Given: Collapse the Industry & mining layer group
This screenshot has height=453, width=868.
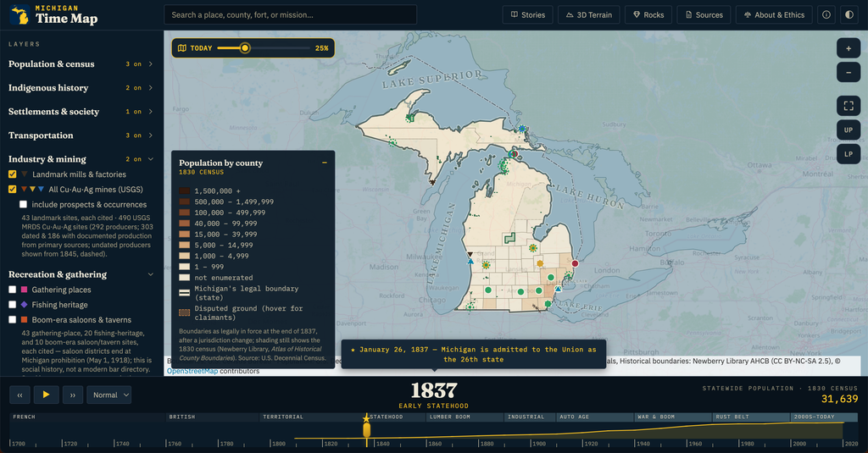Looking at the screenshot, I should click(81, 159).
